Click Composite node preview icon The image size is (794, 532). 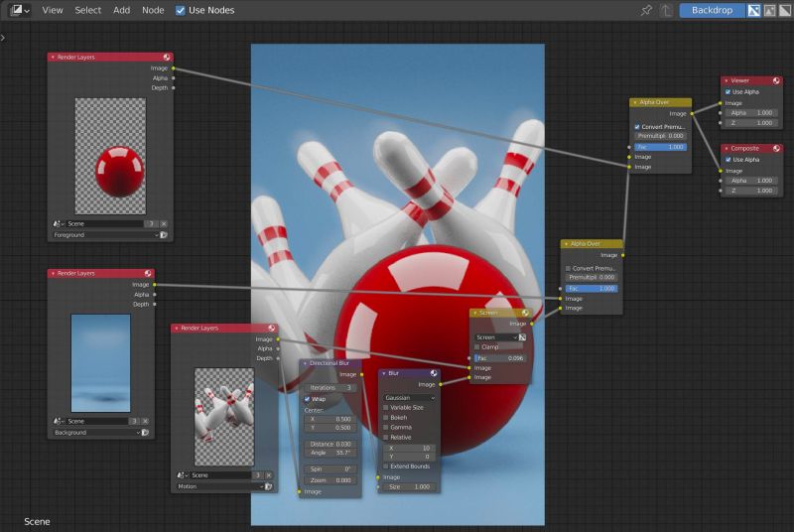tap(776, 149)
